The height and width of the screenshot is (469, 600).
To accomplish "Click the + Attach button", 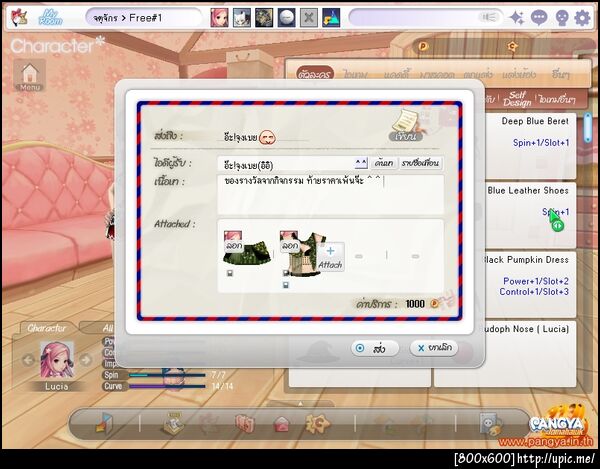I will 331,257.
